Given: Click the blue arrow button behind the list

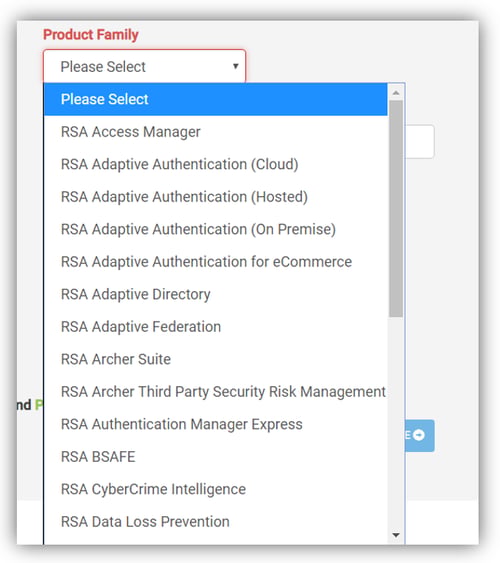Looking at the screenshot, I should 420,435.
